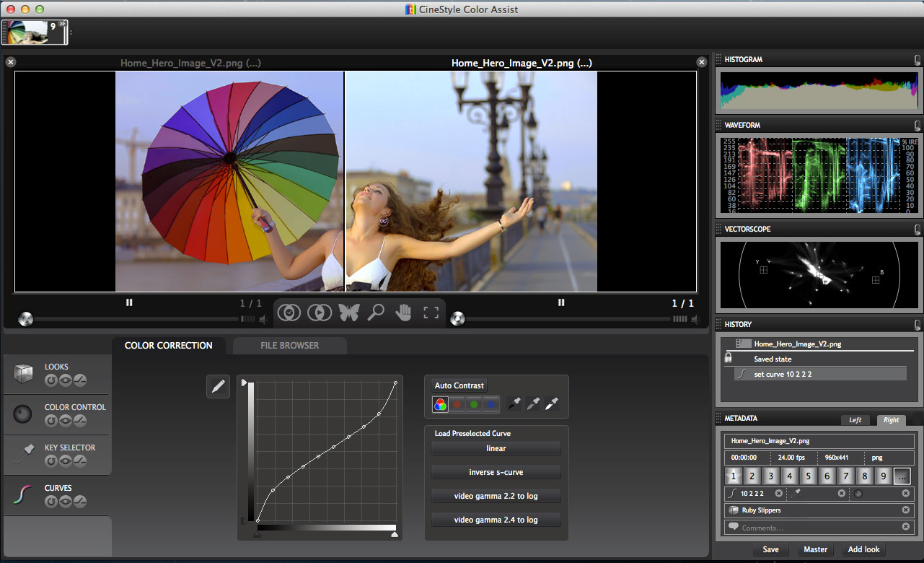Click the overlapping circles checkmark icon
Image resolution: width=924 pixels, height=563 pixels.
(289, 313)
